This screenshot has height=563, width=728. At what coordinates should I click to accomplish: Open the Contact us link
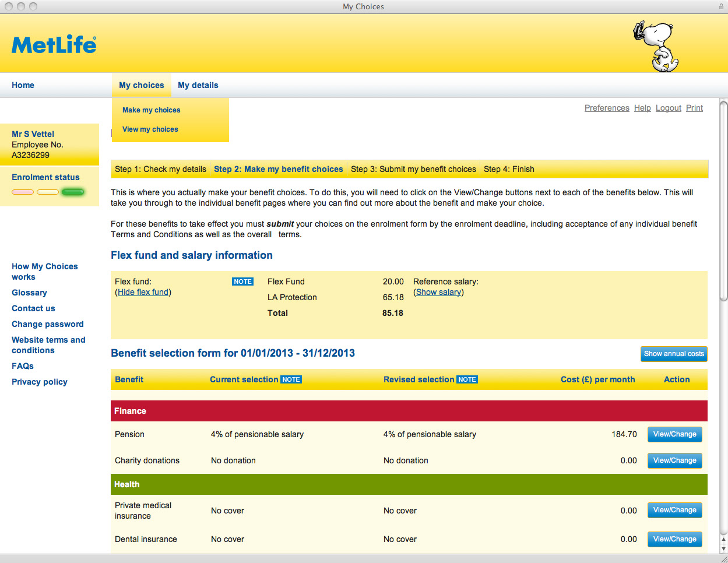pyautogui.click(x=33, y=308)
